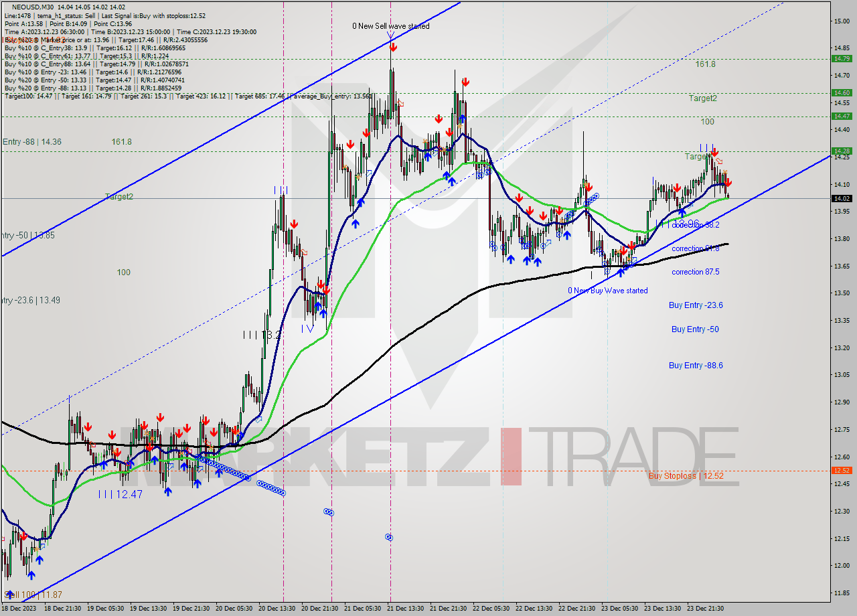Click the 13.50 price axis label
The height and width of the screenshot is (616, 857).
pyautogui.click(x=842, y=293)
